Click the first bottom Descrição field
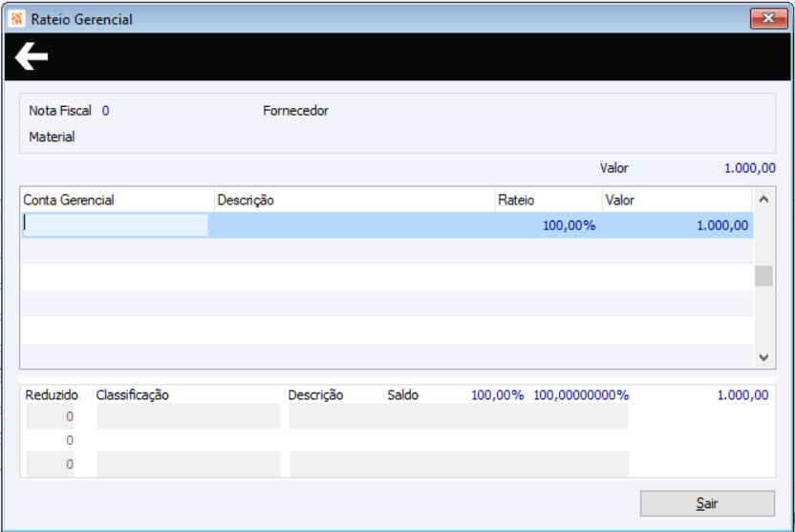The width and height of the screenshot is (795, 532). 459,416
